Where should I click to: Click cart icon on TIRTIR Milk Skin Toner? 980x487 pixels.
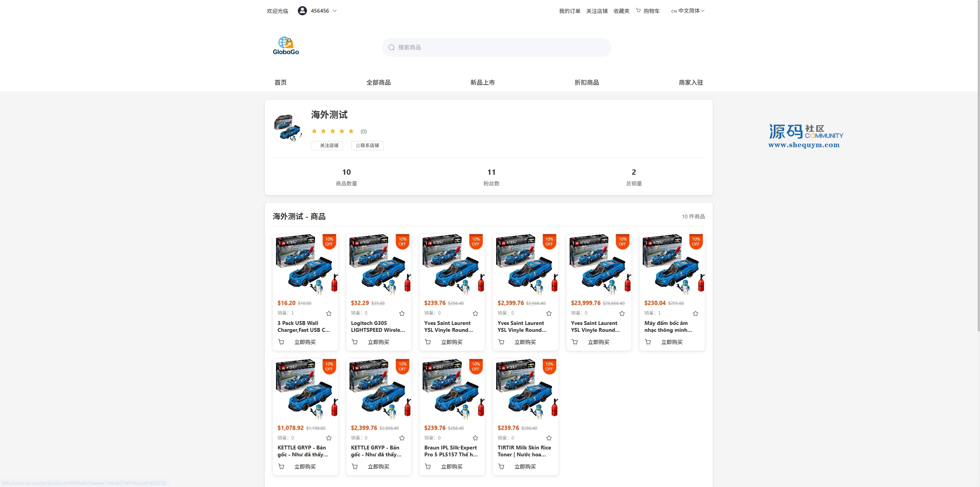point(501,467)
